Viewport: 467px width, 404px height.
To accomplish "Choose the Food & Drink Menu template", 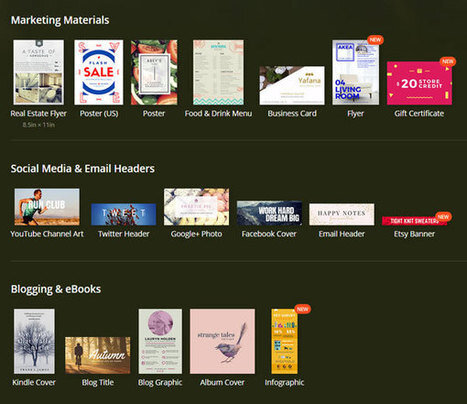I will (x=218, y=72).
